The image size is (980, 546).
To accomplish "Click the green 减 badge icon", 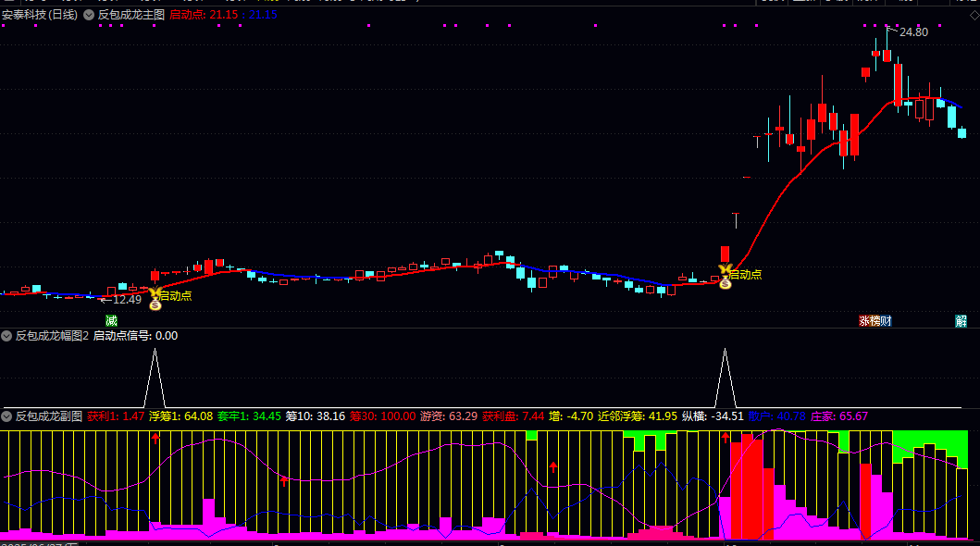I will point(111,321).
